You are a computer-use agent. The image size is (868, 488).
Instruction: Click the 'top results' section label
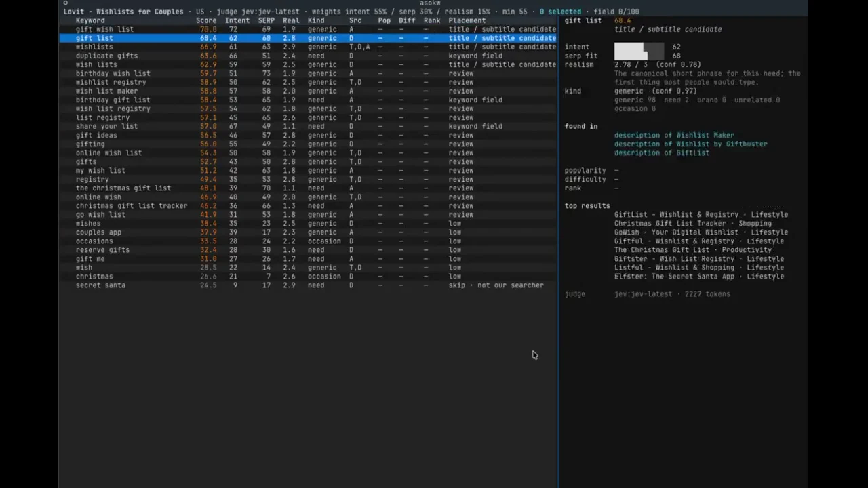click(x=587, y=205)
